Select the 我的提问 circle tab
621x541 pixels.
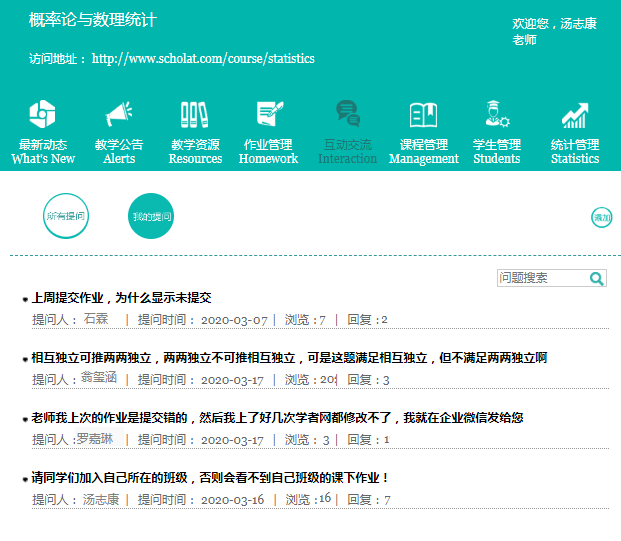click(x=151, y=216)
